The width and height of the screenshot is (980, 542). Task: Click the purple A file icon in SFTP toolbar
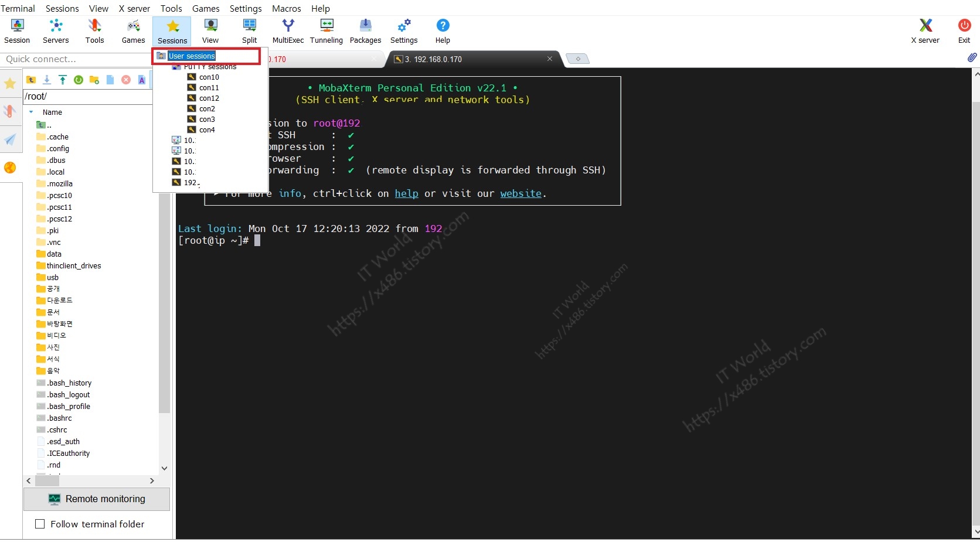[142, 80]
